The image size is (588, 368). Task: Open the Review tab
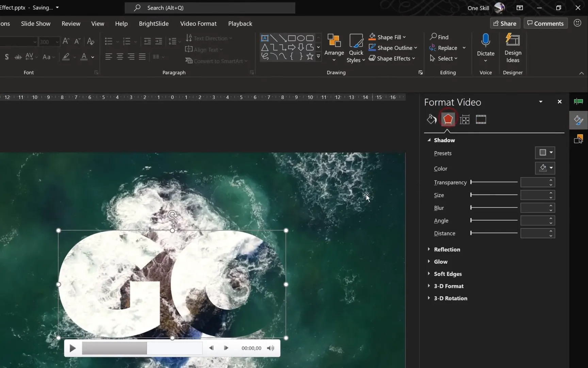pos(71,24)
